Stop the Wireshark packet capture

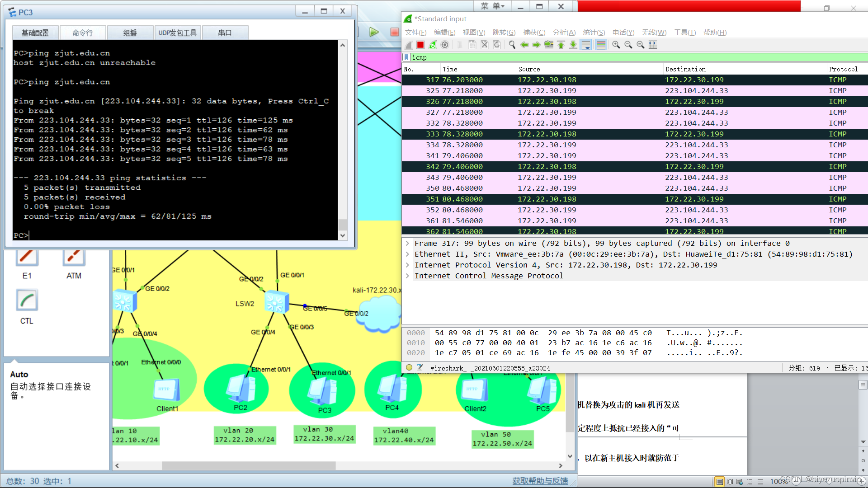pos(420,45)
